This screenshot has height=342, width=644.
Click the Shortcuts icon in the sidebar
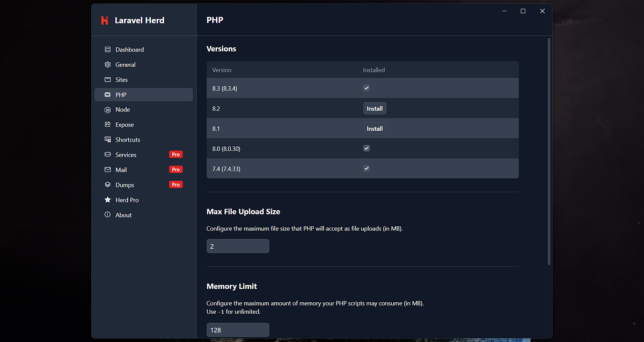pos(107,139)
